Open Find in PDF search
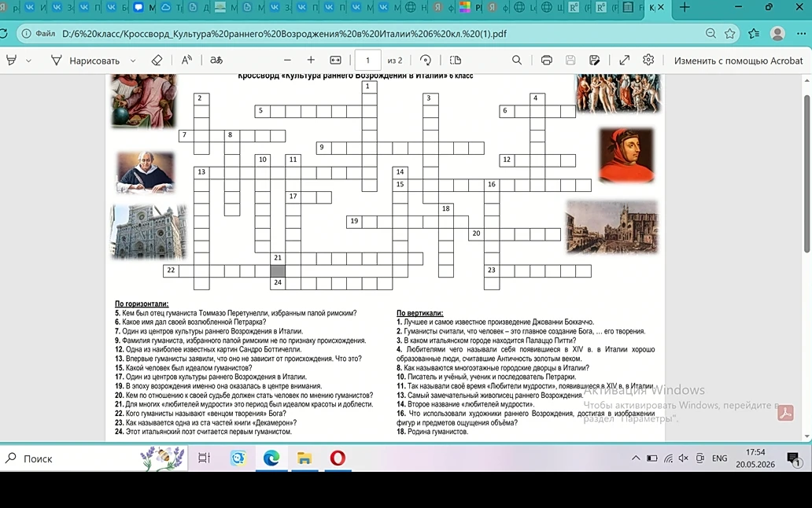812x508 pixels. 517,60
